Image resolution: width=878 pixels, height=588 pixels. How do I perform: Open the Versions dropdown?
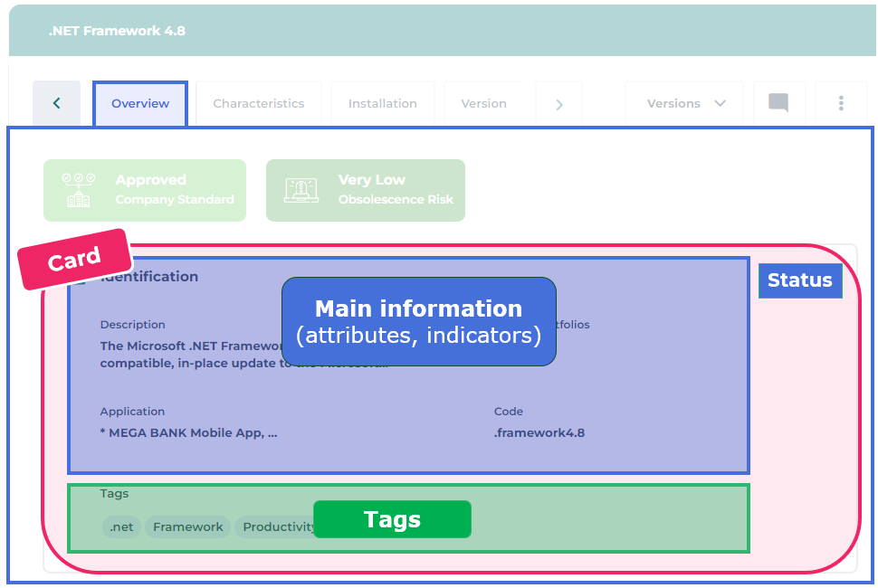(683, 103)
